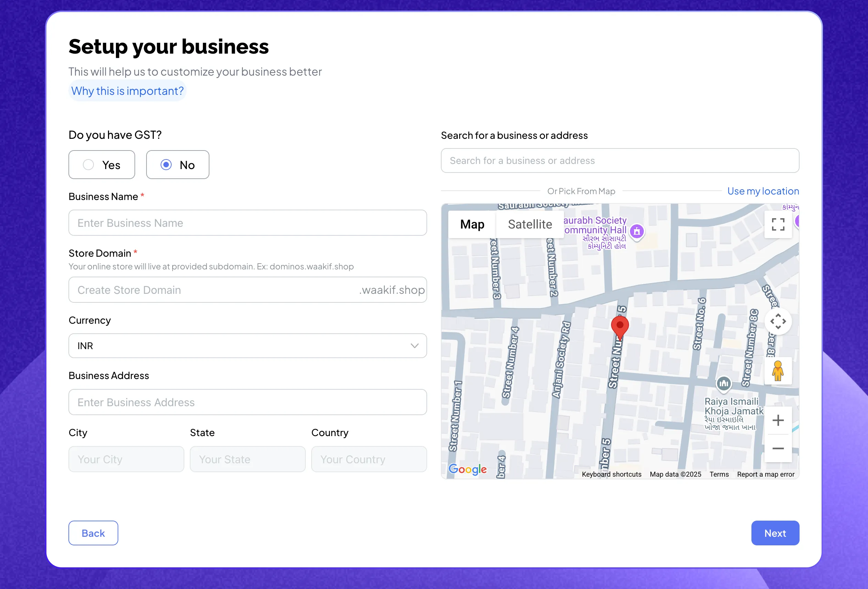Focus the search business or address field

click(620, 160)
